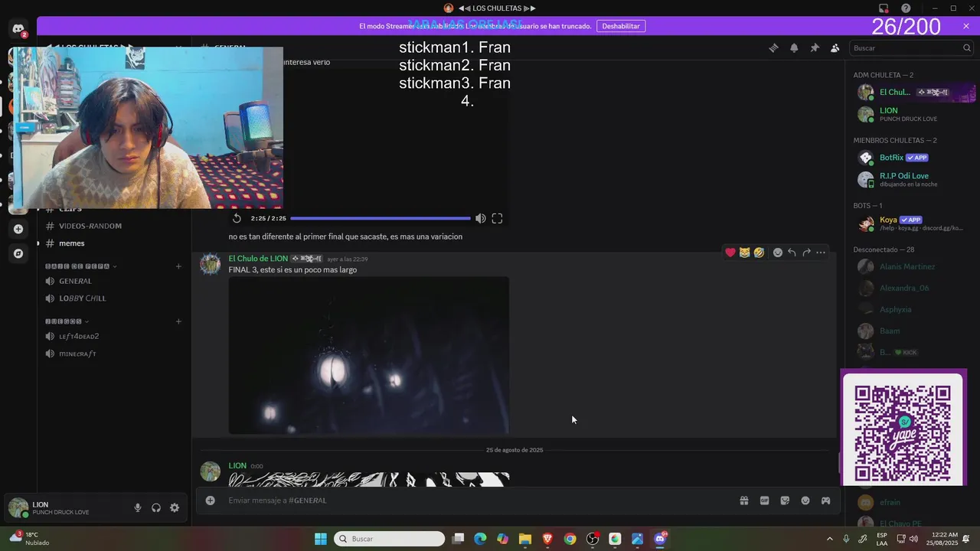Toggle the member list icon
Viewport: 980px width, 551px height.
(x=835, y=47)
